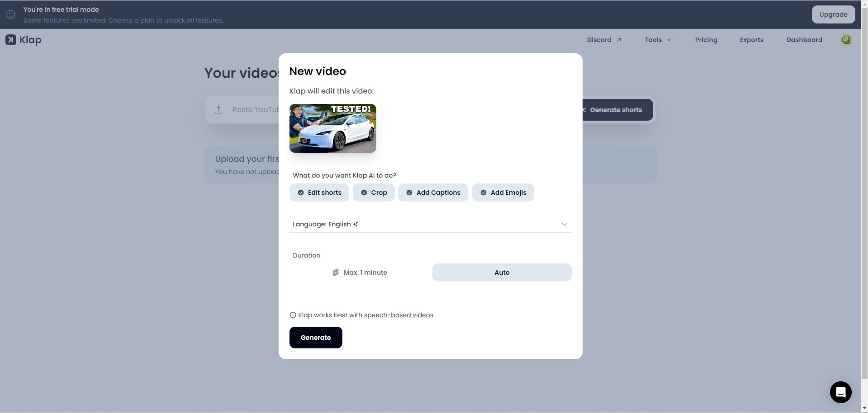Click the sparkle icon next to Language: English
The width and height of the screenshot is (868, 413).
(x=356, y=224)
